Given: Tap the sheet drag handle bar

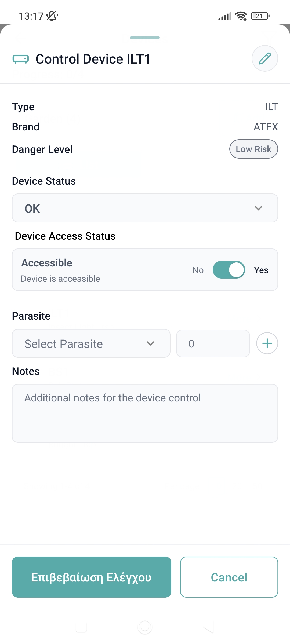Looking at the screenshot, I should coord(145,38).
